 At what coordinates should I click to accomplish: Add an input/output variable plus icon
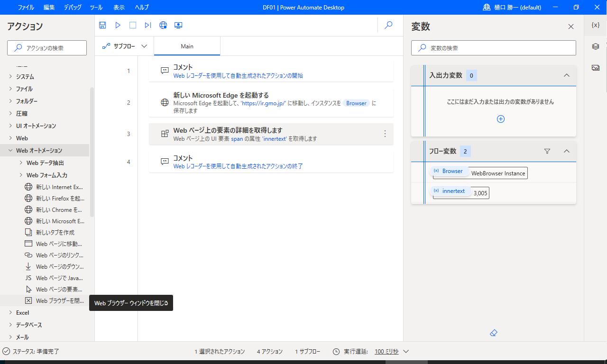[500, 119]
